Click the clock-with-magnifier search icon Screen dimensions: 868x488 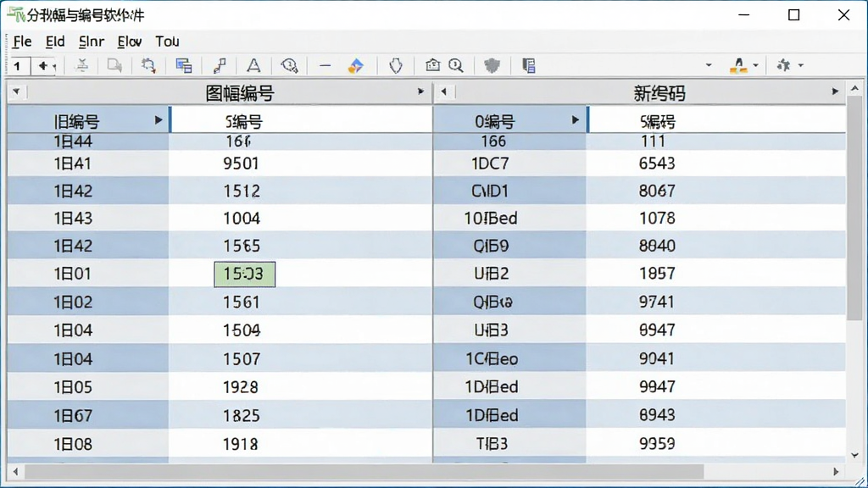[289, 65]
